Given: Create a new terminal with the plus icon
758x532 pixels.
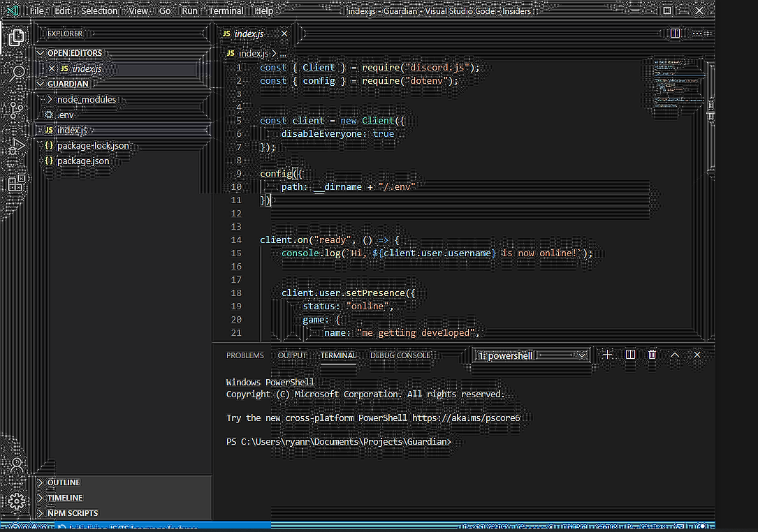Looking at the screenshot, I should pos(607,354).
